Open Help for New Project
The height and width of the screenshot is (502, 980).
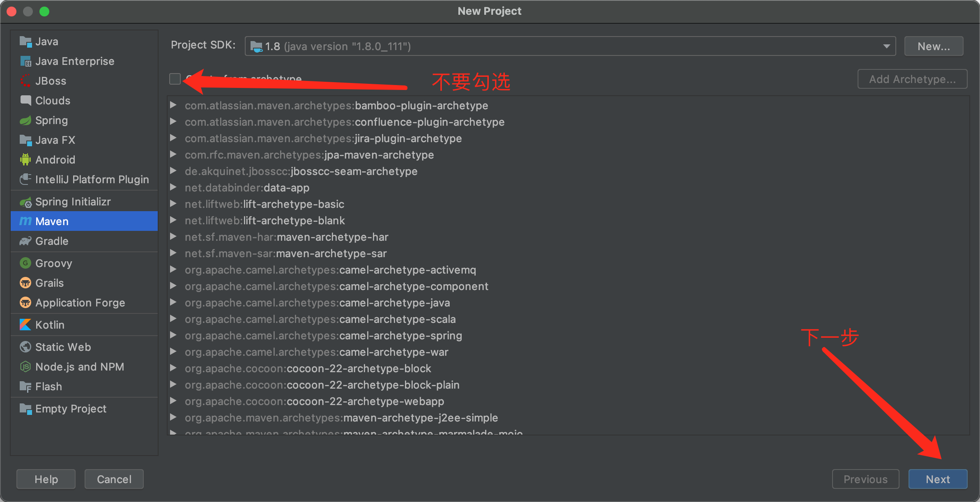pyautogui.click(x=46, y=479)
